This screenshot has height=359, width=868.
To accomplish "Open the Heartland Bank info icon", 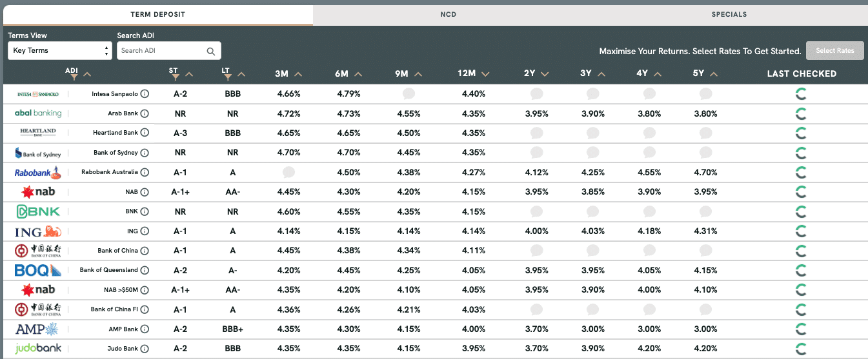I will click(145, 133).
